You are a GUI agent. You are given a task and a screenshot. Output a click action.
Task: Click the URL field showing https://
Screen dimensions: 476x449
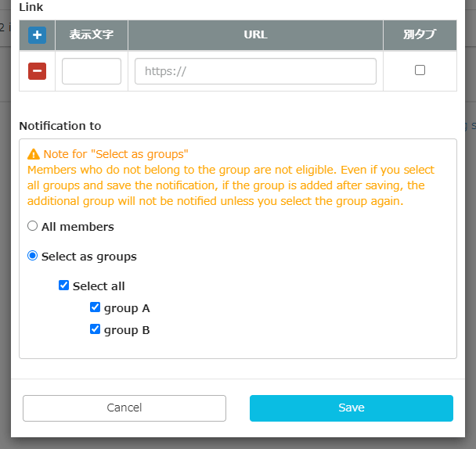(255, 71)
